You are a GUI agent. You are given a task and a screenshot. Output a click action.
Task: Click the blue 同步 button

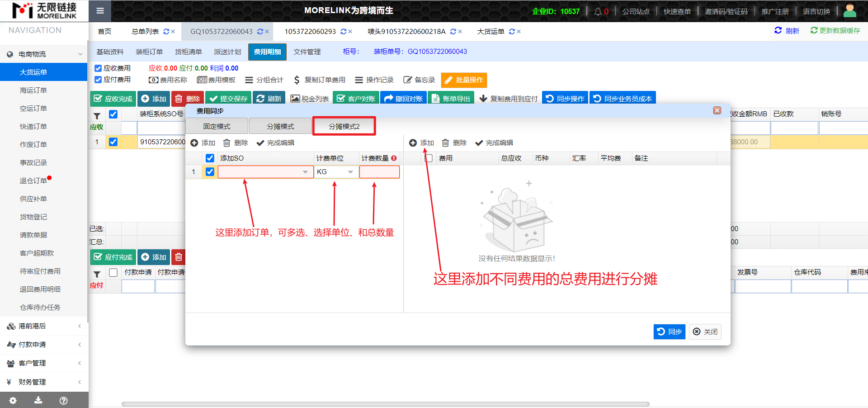point(669,332)
